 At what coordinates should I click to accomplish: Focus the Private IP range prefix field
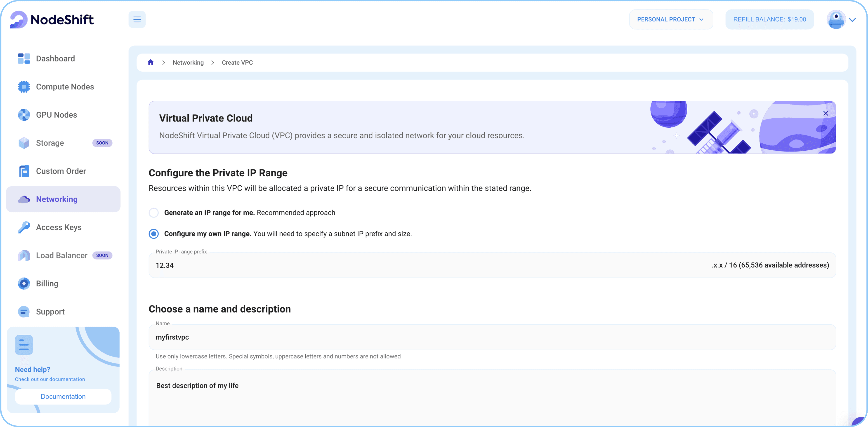(x=492, y=265)
